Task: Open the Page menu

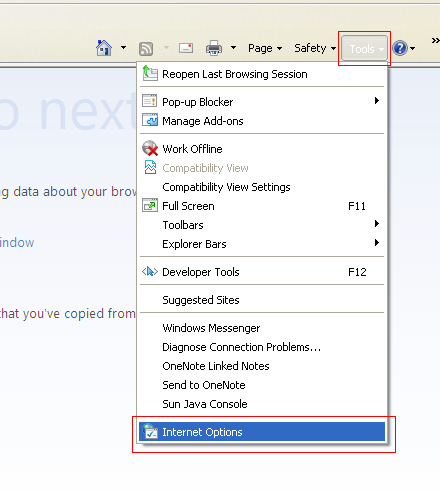Action: tap(265, 48)
